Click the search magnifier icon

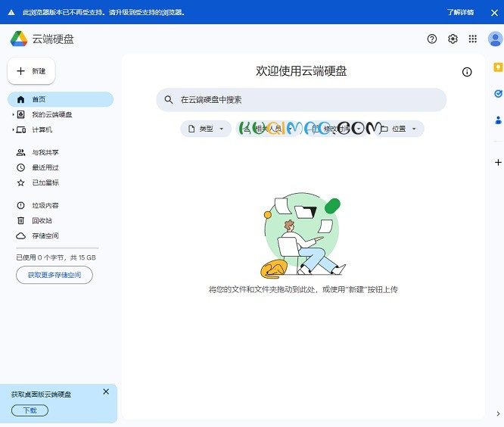[x=169, y=100]
